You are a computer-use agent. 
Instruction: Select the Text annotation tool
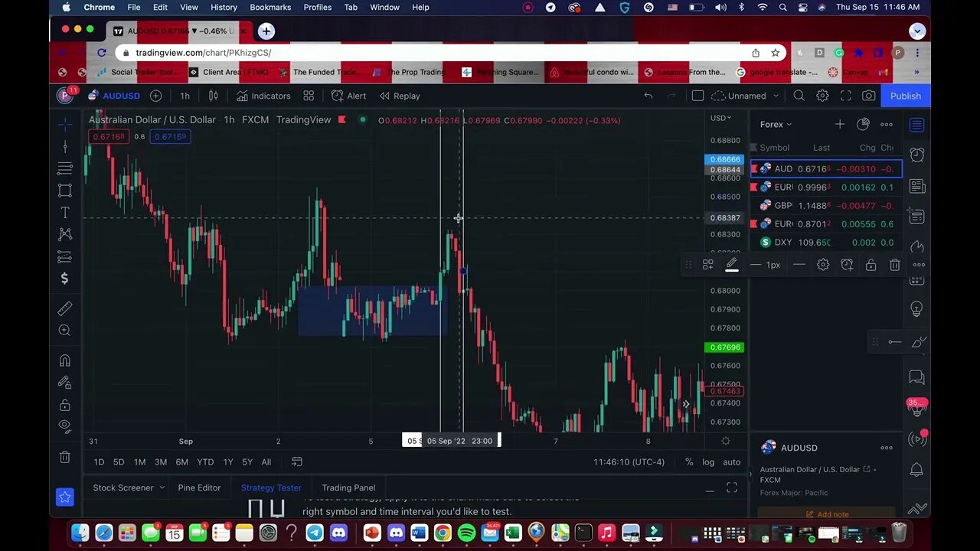point(65,213)
